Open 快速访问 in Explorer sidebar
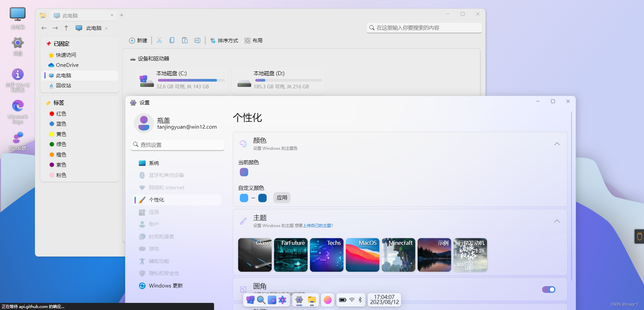Screen dimensions: 644x310 [x=80, y=55]
